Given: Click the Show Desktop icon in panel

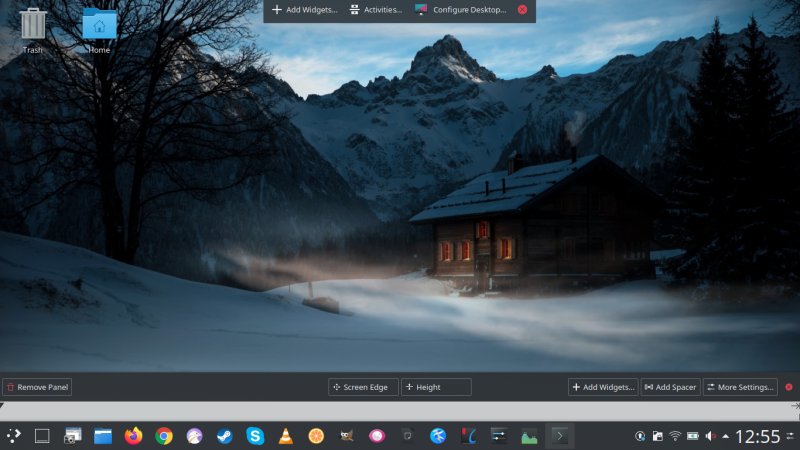Looking at the screenshot, I should tap(42, 436).
